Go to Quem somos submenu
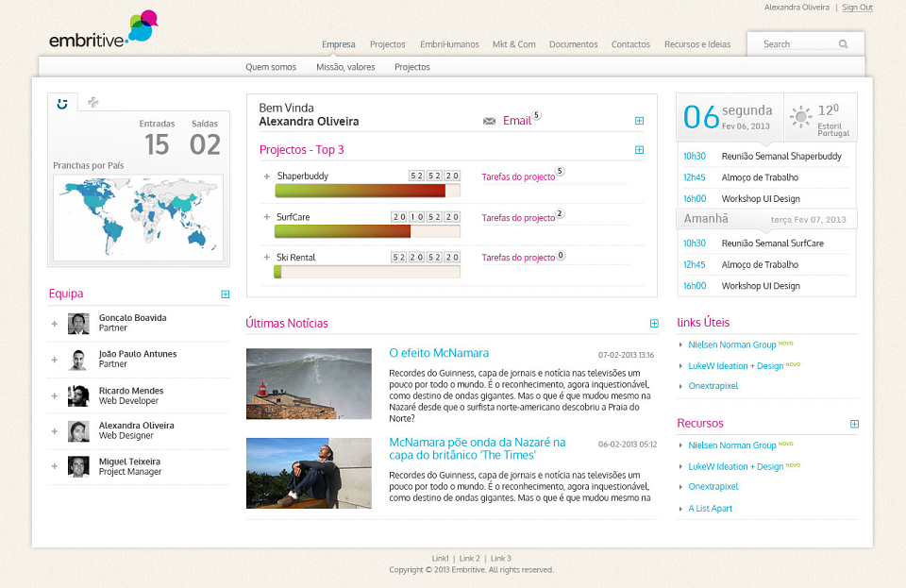The height and width of the screenshot is (588, 906). pos(271,67)
